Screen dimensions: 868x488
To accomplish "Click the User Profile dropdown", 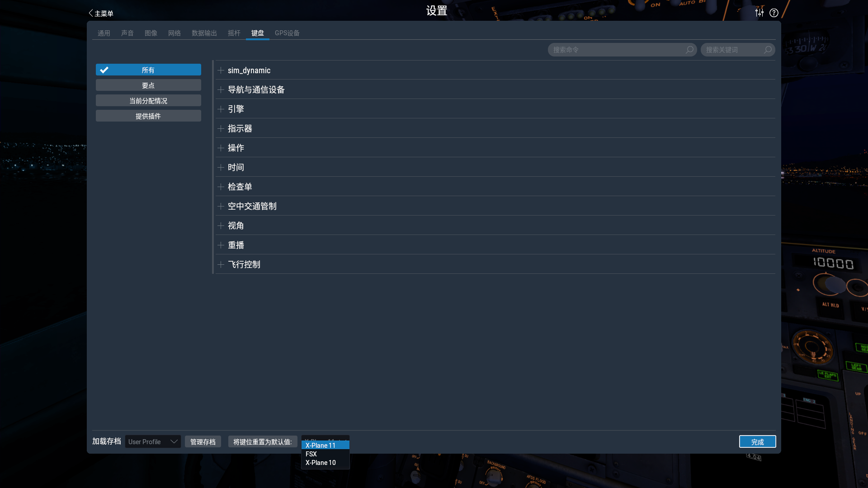I will tap(153, 441).
